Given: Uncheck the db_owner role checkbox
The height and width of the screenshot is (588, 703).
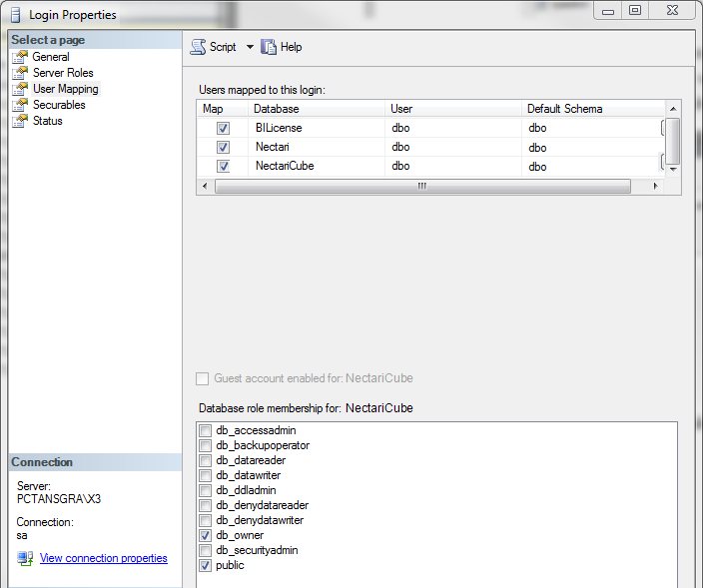Looking at the screenshot, I should 205,535.
